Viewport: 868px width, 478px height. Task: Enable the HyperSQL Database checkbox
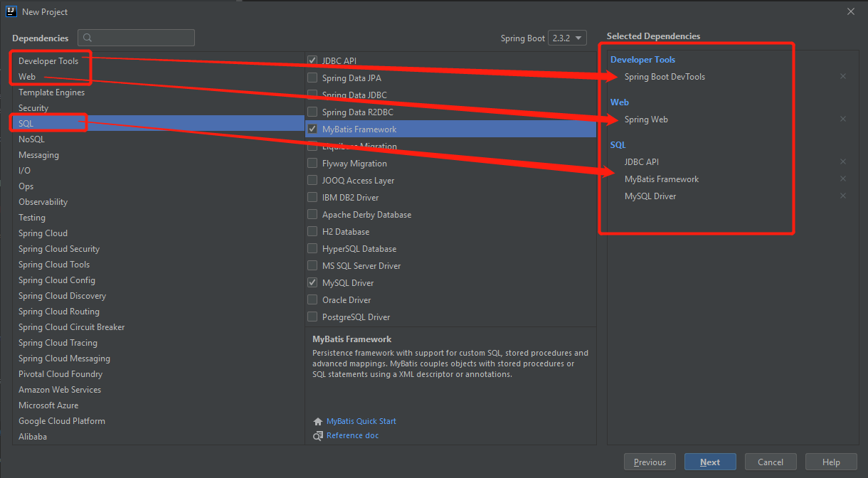[x=312, y=248]
